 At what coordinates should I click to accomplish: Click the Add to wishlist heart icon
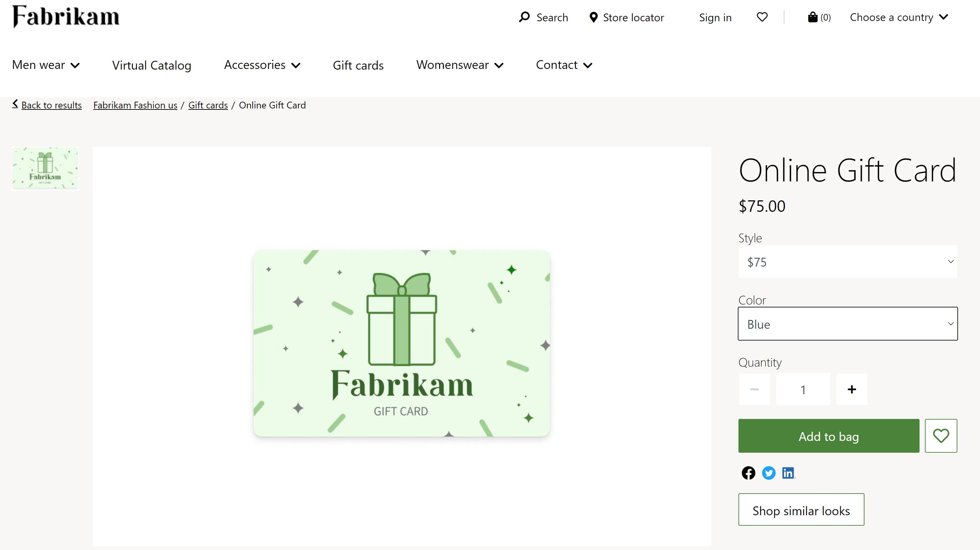pos(941,435)
